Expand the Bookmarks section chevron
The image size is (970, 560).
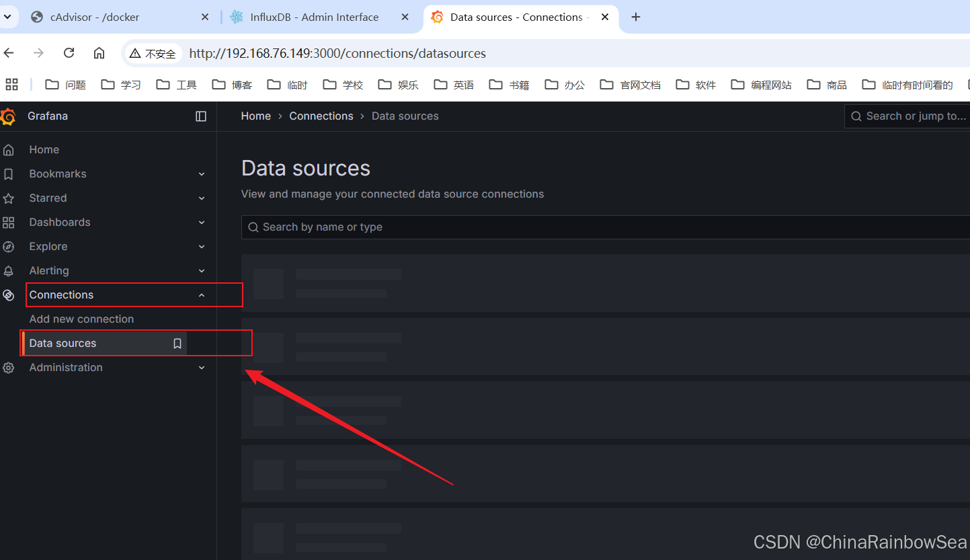(202, 174)
